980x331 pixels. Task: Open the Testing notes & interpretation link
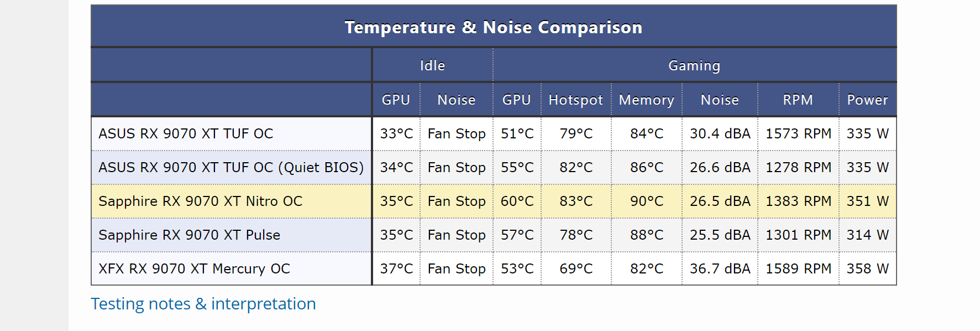click(203, 304)
